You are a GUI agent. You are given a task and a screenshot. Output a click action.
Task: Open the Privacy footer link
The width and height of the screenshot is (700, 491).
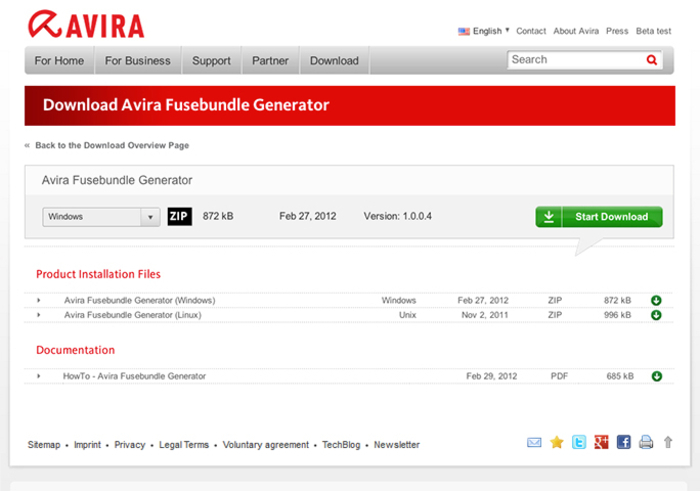coord(129,445)
